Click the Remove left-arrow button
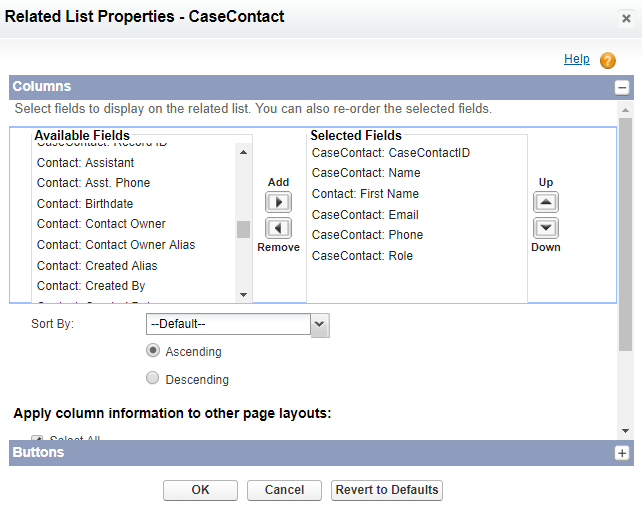 [278, 228]
